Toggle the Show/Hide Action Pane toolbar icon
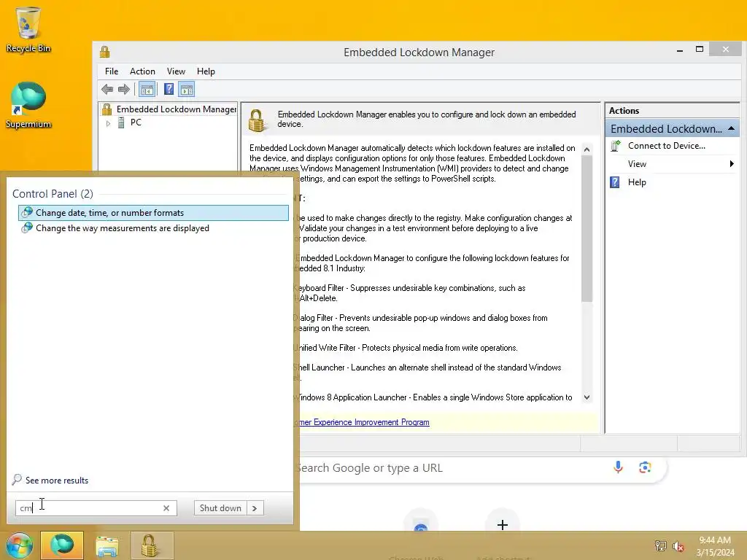747x560 pixels. tap(186, 89)
